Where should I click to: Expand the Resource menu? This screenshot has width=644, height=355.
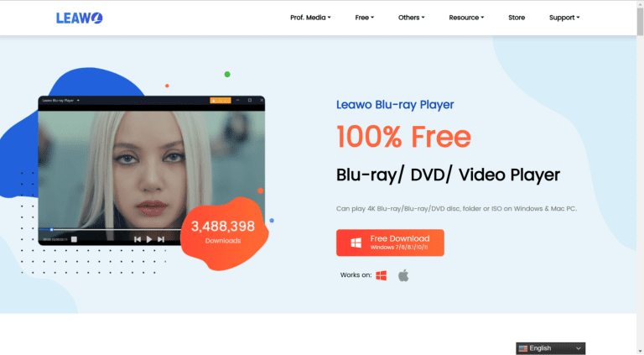466,18
